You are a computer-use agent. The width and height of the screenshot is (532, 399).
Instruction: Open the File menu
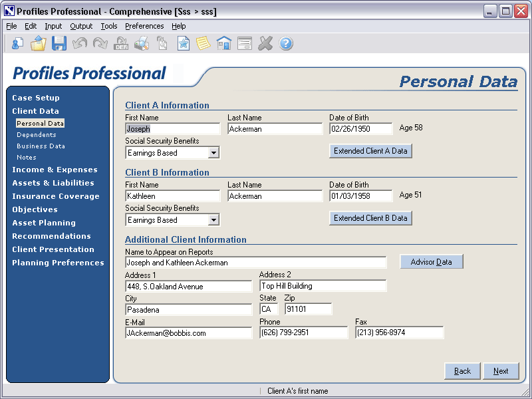11,26
